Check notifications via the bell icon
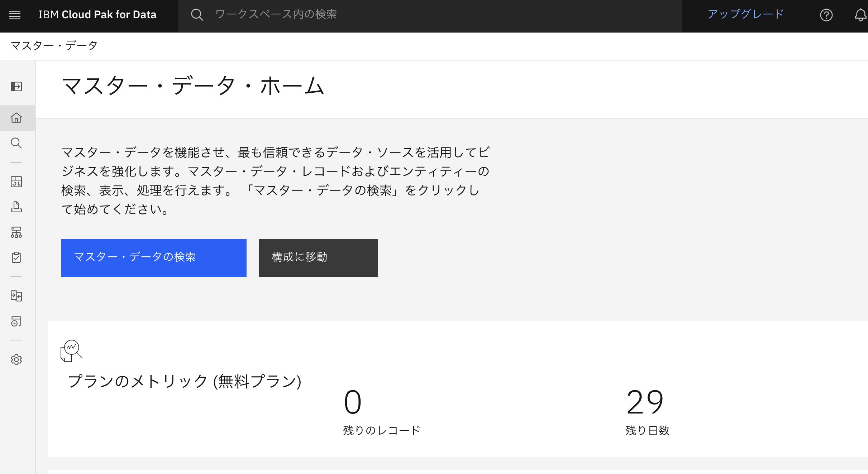Screen dimensions: 868x474 pyautogui.click(x=860, y=15)
